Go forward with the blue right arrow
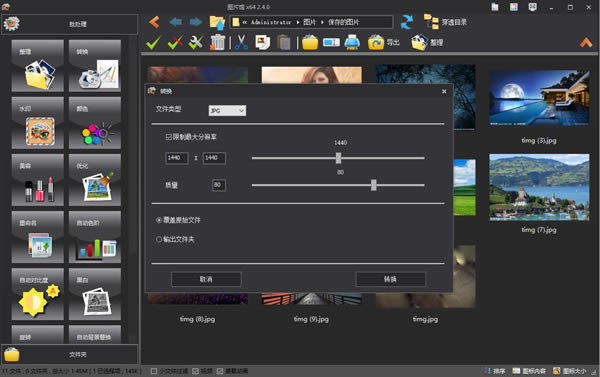 tap(196, 22)
